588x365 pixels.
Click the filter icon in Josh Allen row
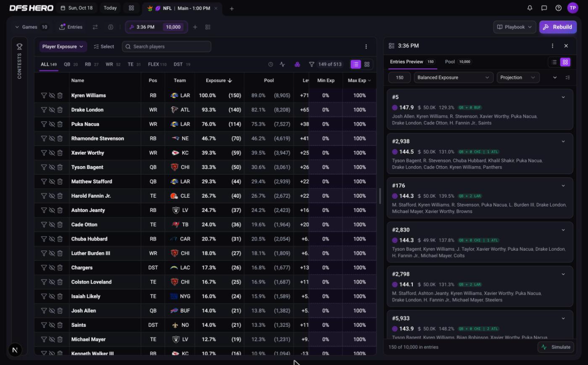pos(44,311)
